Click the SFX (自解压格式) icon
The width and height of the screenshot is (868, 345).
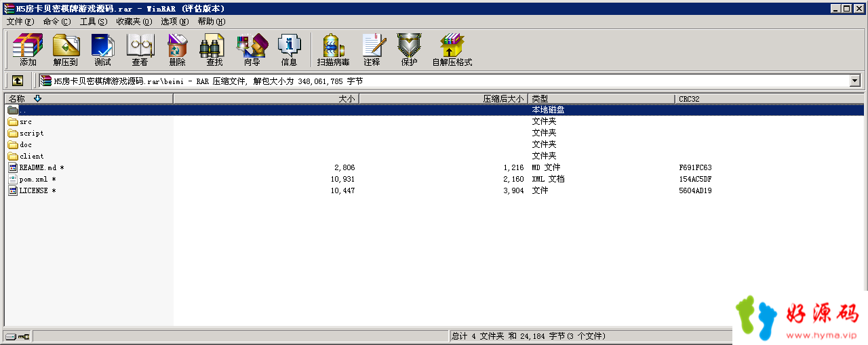pyautogui.click(x=452, y=50)
